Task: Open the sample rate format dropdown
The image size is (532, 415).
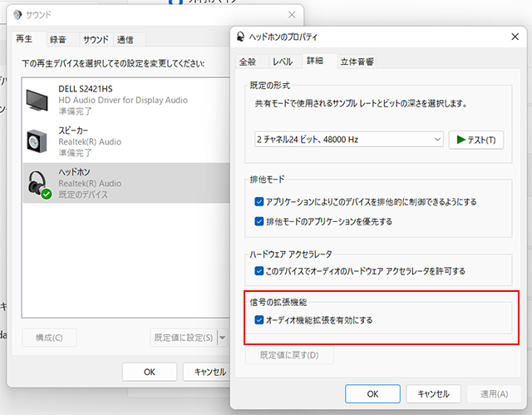Action: pyautogui.click(x=349, y=140)
